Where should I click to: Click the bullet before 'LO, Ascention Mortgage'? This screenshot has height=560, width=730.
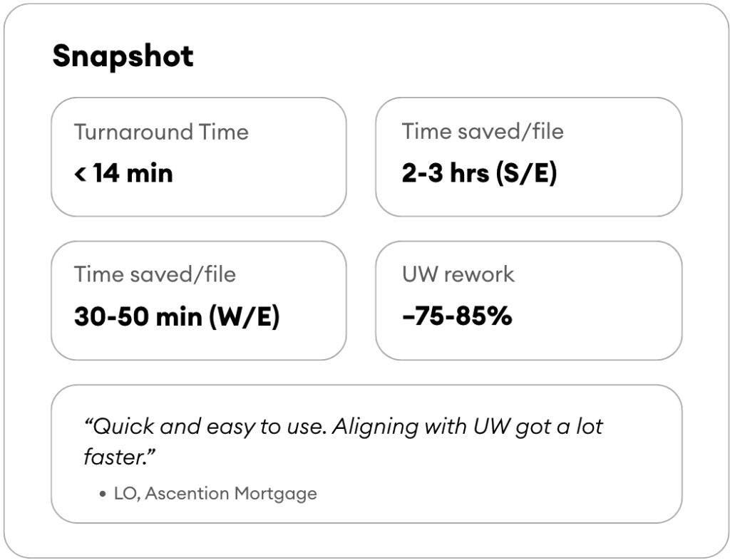(103, 494)
